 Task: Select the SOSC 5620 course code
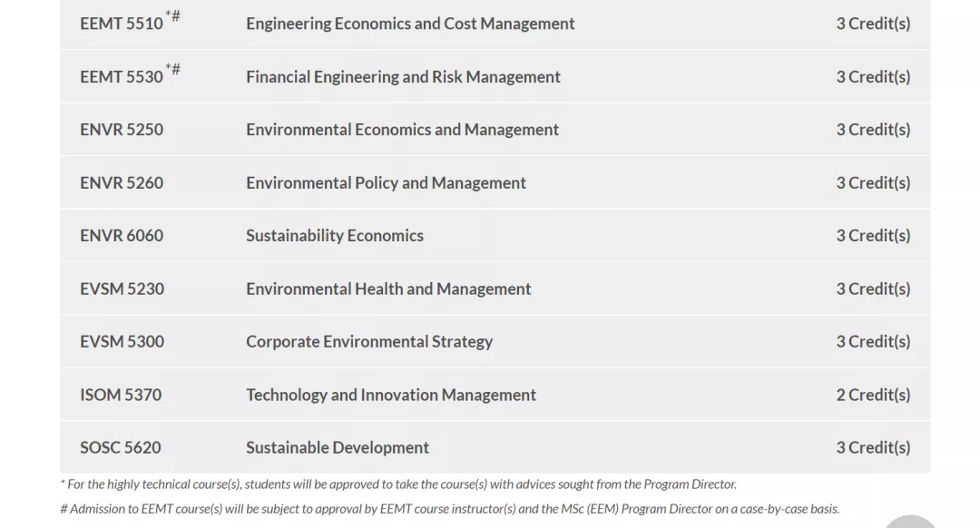point(121,448)
